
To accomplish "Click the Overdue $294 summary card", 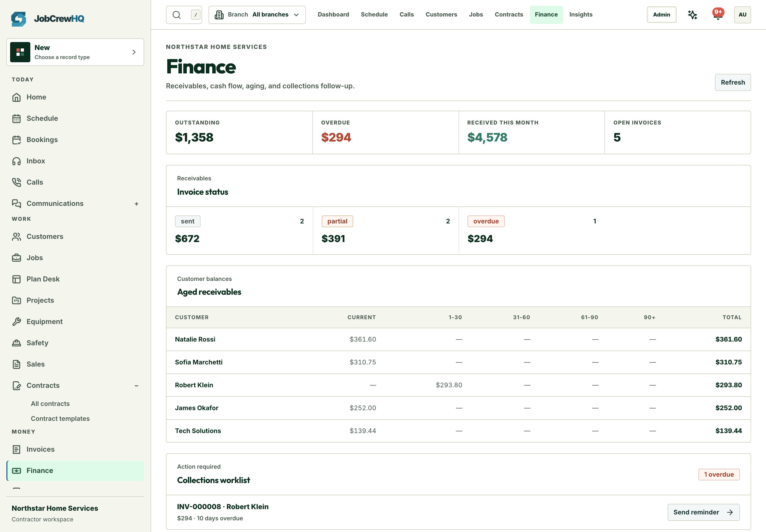I will (385, 132).
